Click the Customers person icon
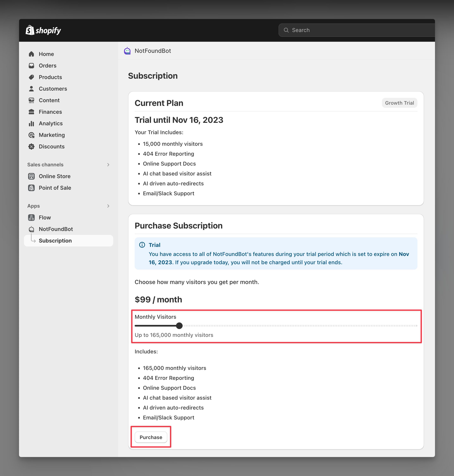The height and width of the screenshot is (476, 454). 31,89
